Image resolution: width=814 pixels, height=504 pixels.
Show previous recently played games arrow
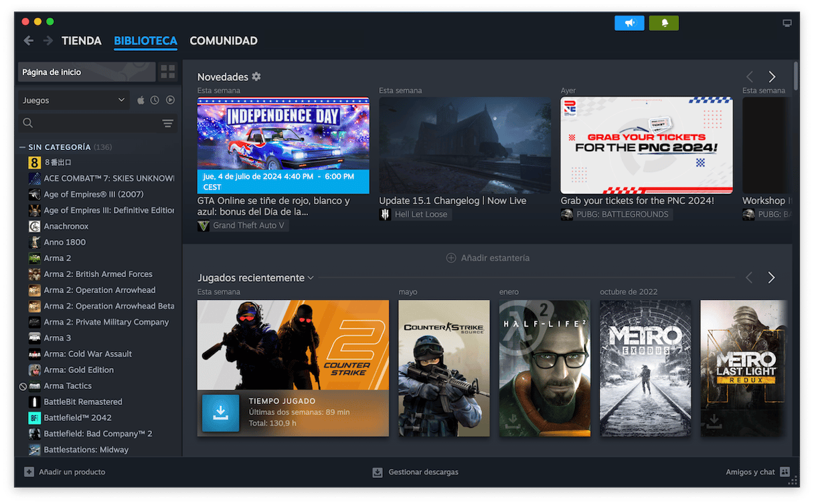pos(750,278)
